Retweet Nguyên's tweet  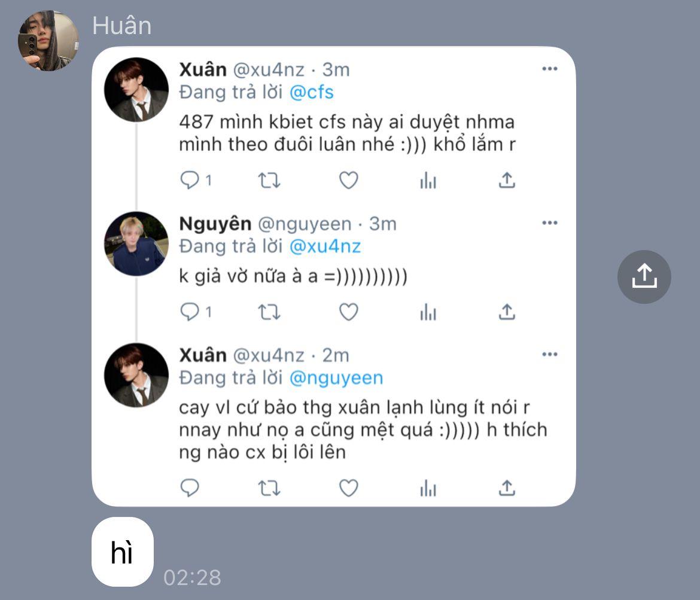pos(269,312)
